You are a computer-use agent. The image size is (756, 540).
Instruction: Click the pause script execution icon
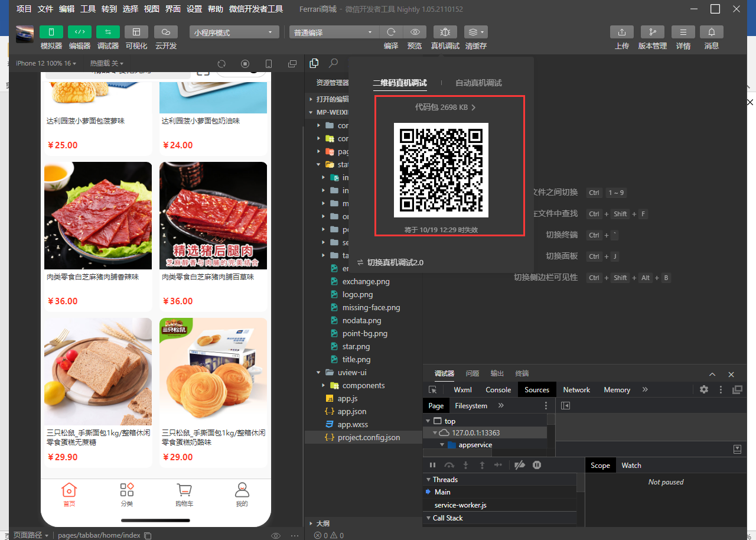(x=432, y=465)
